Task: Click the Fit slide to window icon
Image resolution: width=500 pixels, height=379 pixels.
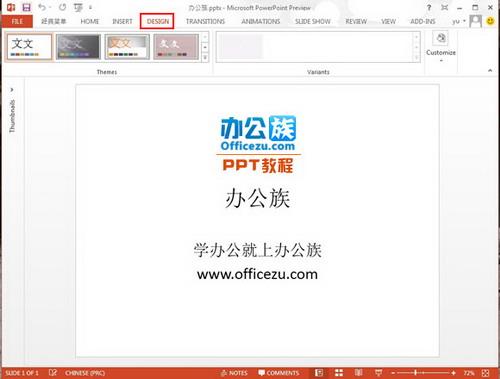Action: [x=486, y=373]
